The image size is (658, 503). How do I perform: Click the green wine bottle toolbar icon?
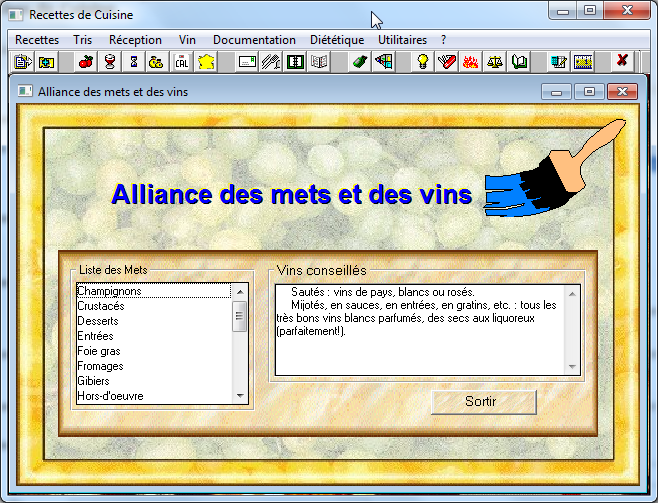360,62
